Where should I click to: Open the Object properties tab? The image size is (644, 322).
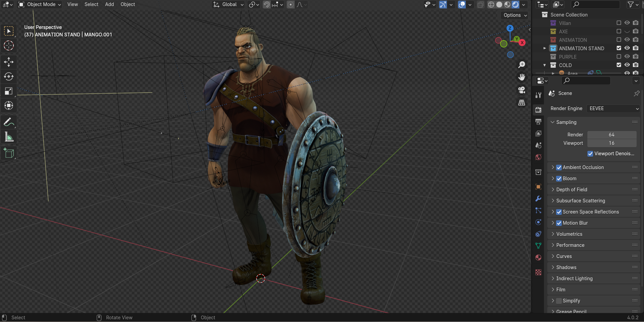(x=539, y=187)
